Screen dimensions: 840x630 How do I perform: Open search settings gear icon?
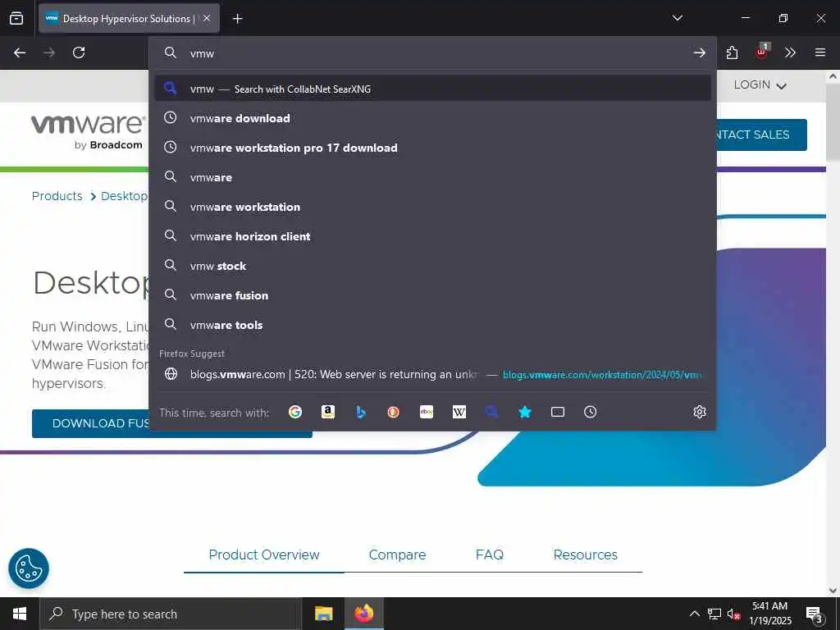(700, 412)
